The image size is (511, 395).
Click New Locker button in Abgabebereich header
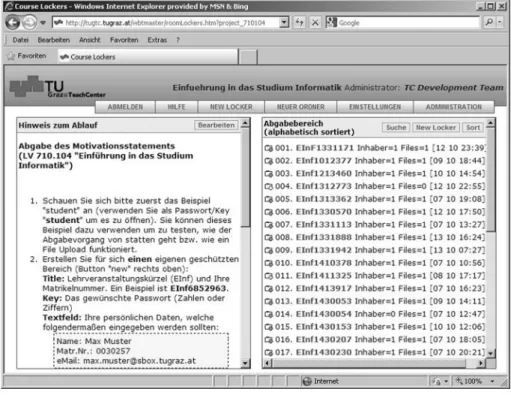coord(436,127)
